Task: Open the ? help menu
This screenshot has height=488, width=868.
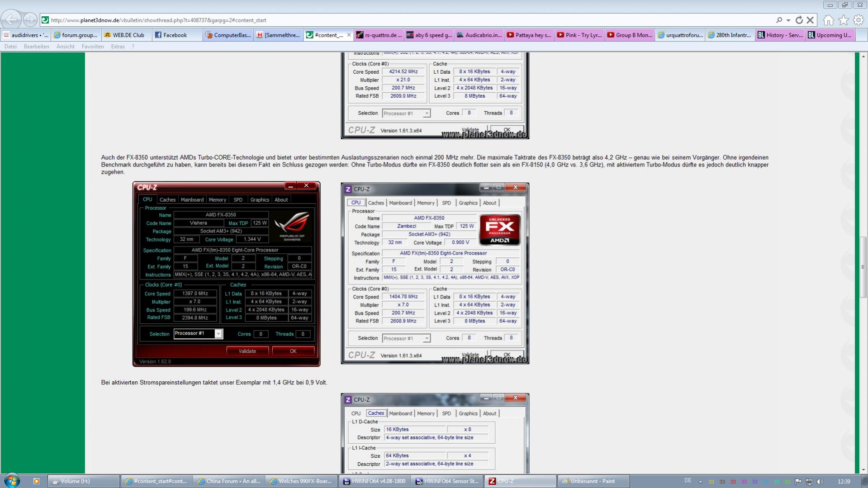Action: coord(133,47)
